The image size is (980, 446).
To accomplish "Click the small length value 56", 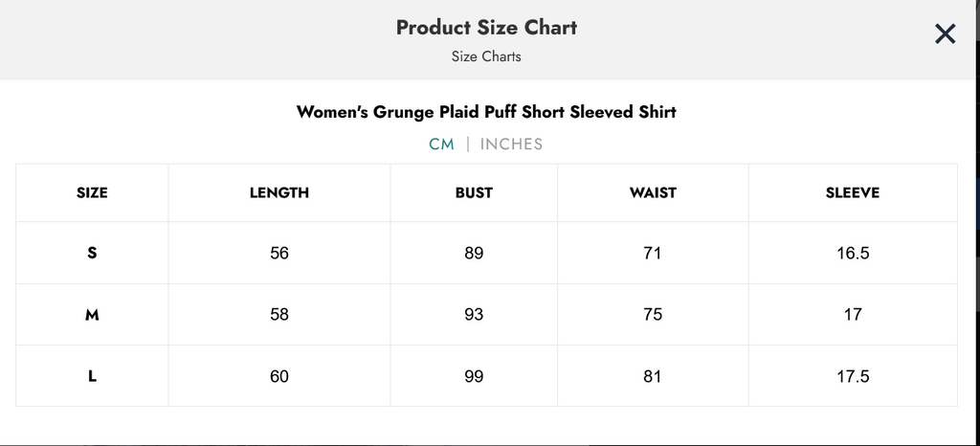I will click(x=279, y=254).
